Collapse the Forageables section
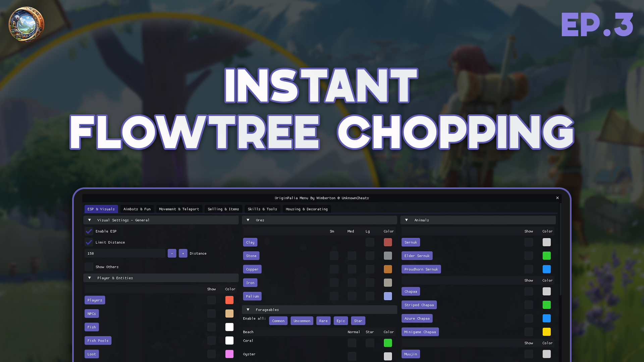The height and width of the screenshot is (362, 644). coord(248,309)
